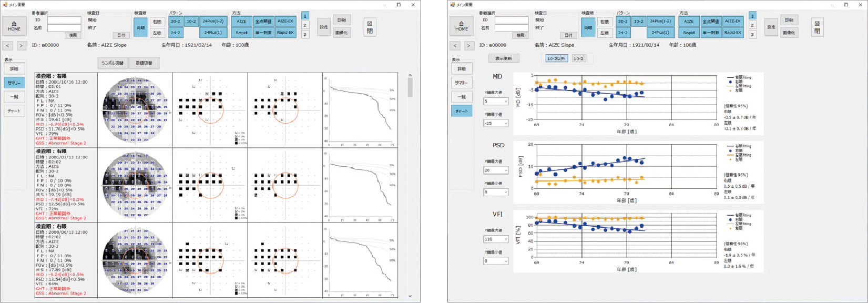Screen dimensions: 868x303
Task: Toggle 24-2 pattern in left summary window
Action: (x=176, y=33)
